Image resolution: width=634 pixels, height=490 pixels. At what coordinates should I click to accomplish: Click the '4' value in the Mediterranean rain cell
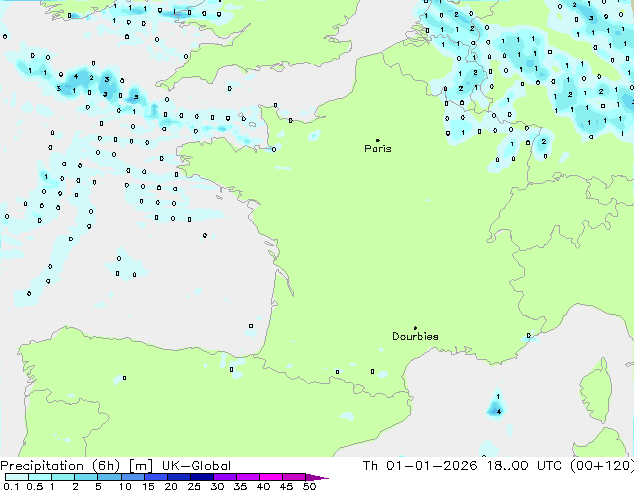(499, 412)
